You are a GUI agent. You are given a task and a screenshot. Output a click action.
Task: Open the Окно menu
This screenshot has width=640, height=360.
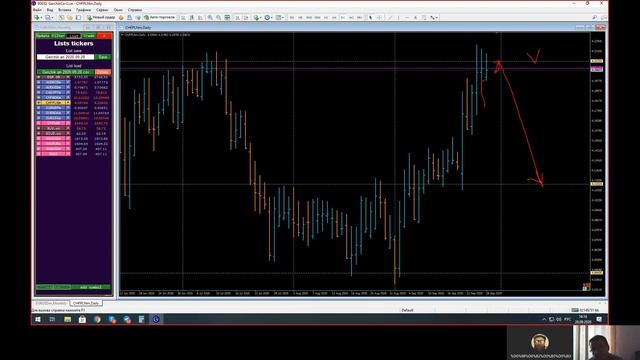(118, 9)
